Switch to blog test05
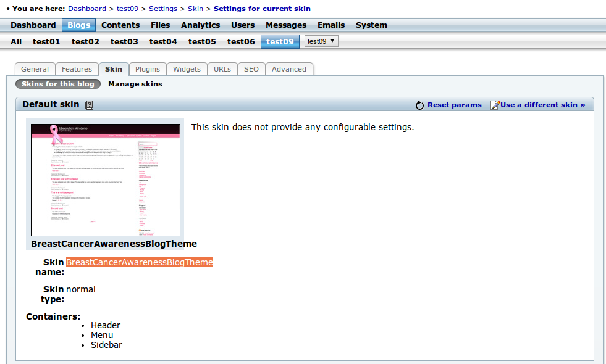Viewport: 606px width, 364px height. 202,42
